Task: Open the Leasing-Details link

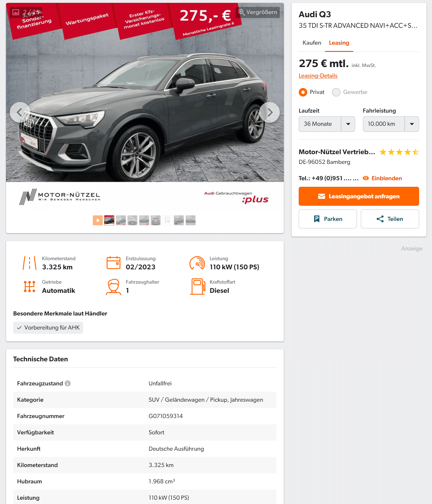Action: (x=318, y=76)
